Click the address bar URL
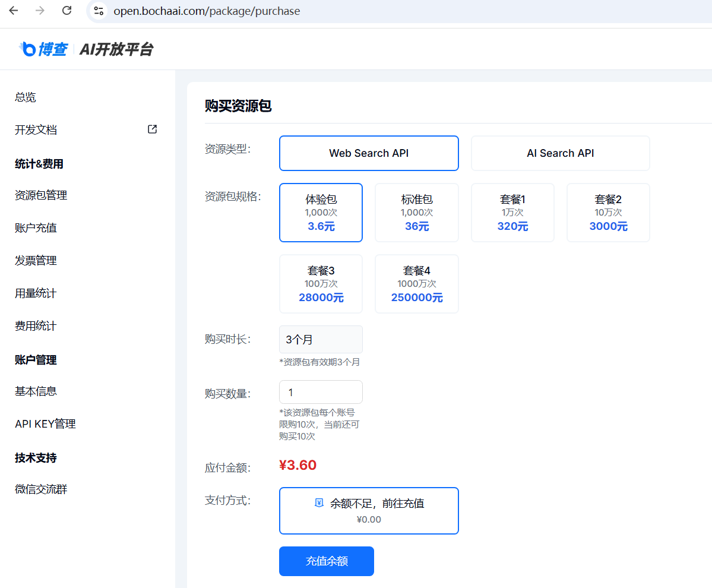This screenshot has width=712, height=588. tap(207, 11)
